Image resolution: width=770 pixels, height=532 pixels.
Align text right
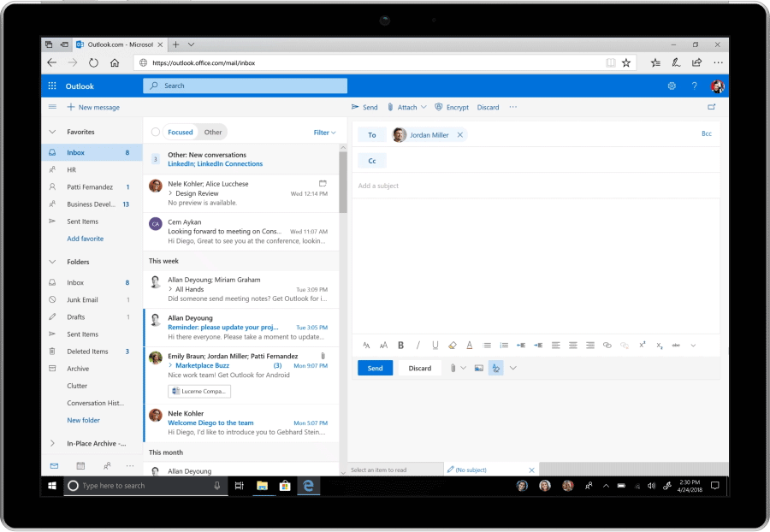pyautogui.click(x=590, y=346)
